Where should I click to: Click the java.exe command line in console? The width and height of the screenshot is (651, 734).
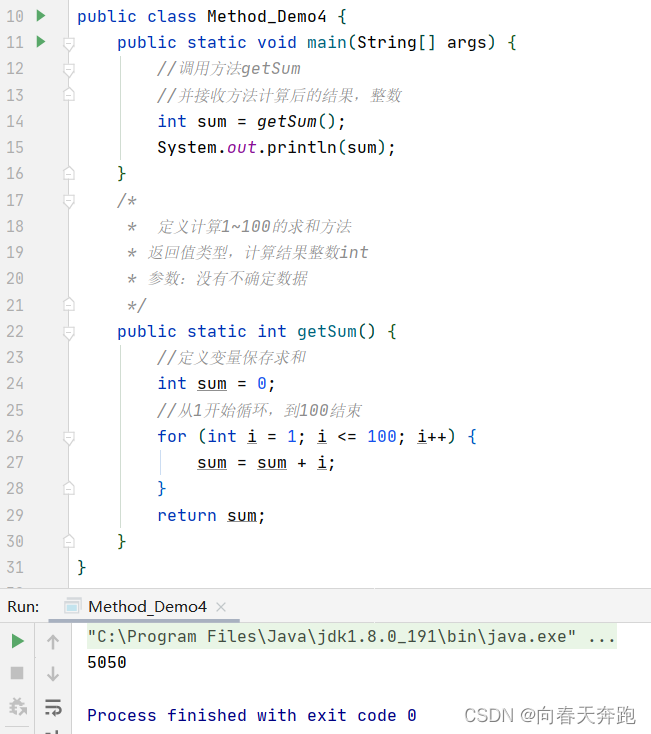coord(351,637)
